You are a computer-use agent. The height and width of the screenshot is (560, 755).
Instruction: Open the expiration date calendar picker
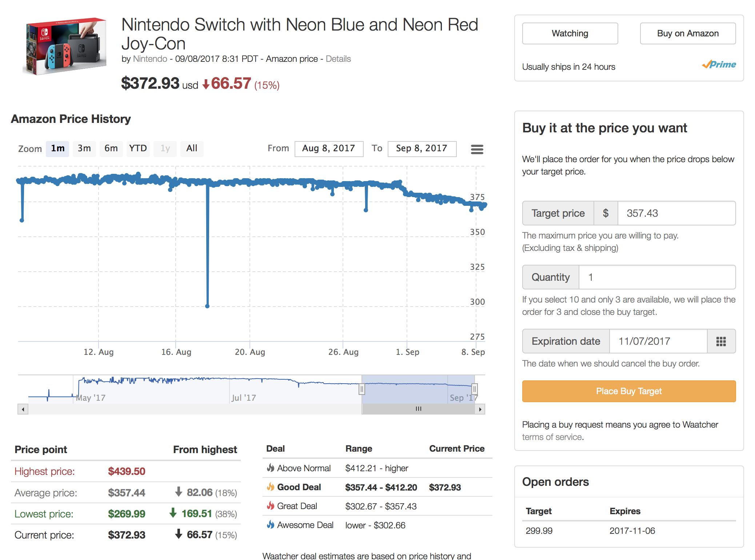point(721,341)
